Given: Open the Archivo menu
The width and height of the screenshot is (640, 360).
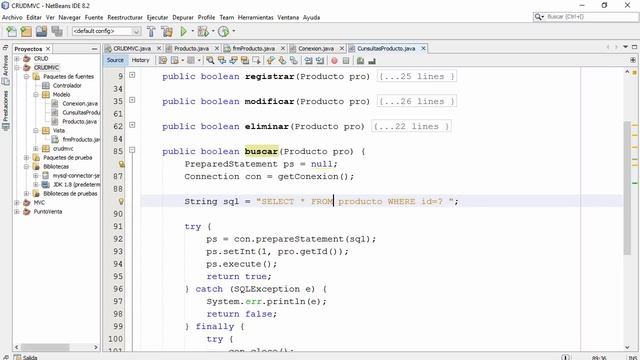Looking at the screenshot, I should point(12,18).
